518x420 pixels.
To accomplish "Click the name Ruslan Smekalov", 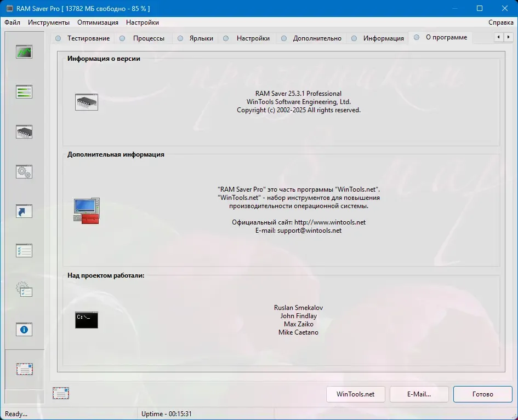I will point(298,308).
